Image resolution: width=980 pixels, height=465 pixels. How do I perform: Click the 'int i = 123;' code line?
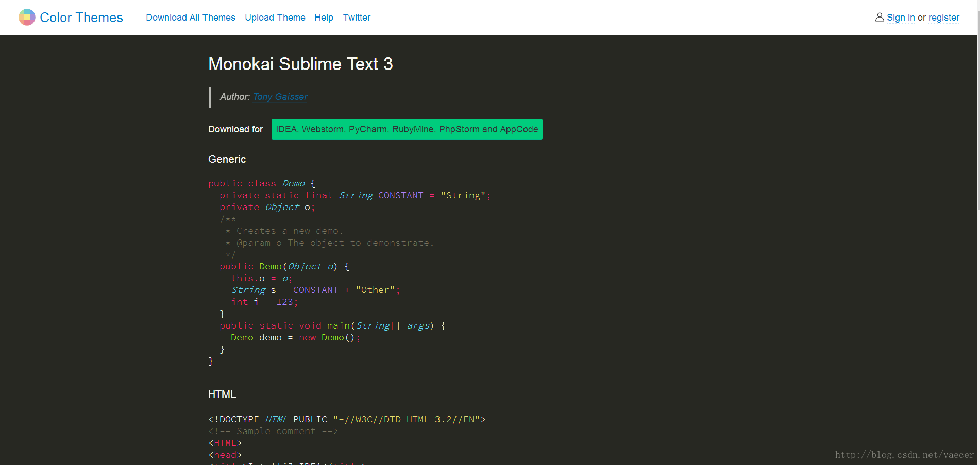pyautogui.click(x=264, y=302)
